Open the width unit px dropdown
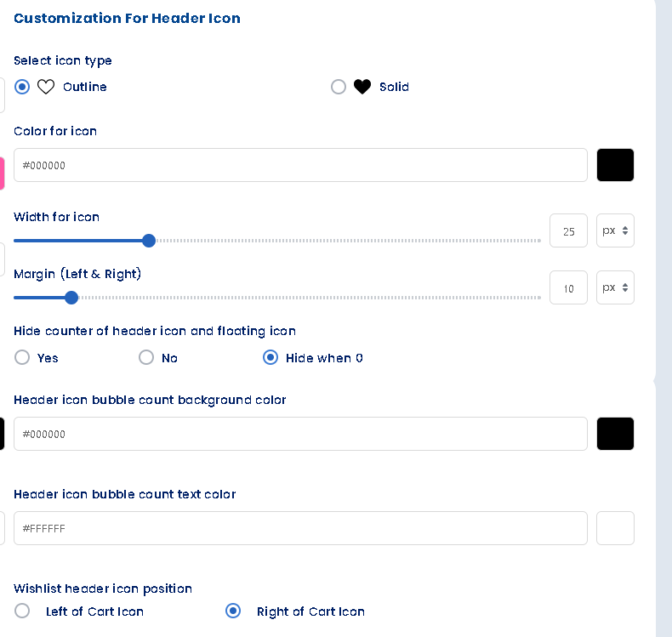Viewport: 672px width, 637px height. click(615, 231)
